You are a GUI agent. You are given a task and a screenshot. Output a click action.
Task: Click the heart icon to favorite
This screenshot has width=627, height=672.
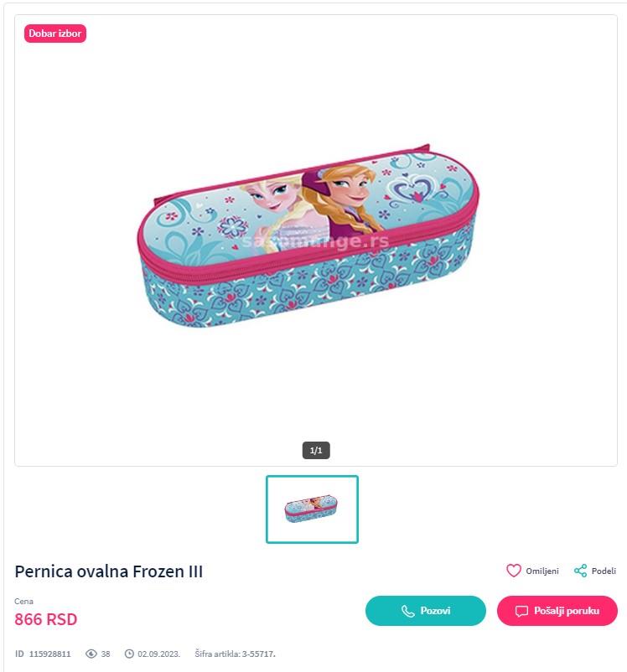coord(513,571)
